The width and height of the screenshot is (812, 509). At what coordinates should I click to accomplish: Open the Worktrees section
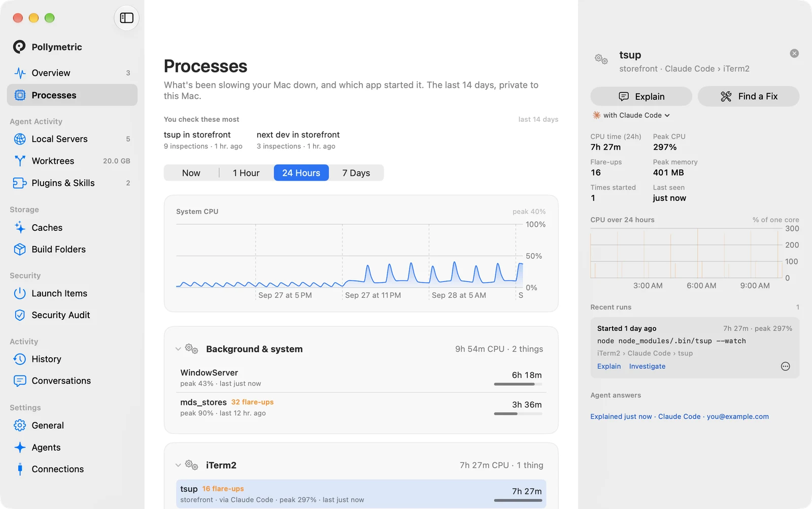tap(72, 161)
